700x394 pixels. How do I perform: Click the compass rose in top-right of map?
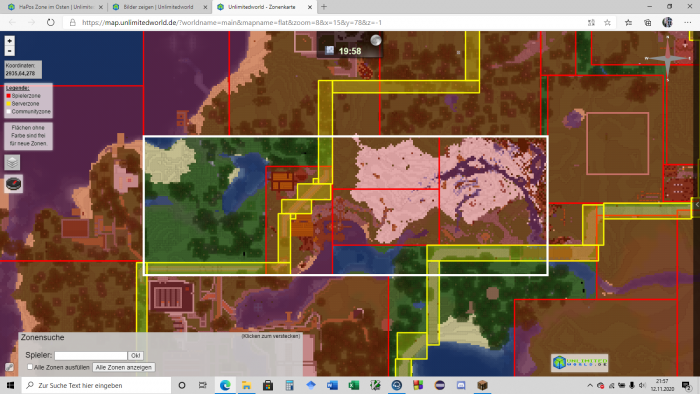point(667,58)
